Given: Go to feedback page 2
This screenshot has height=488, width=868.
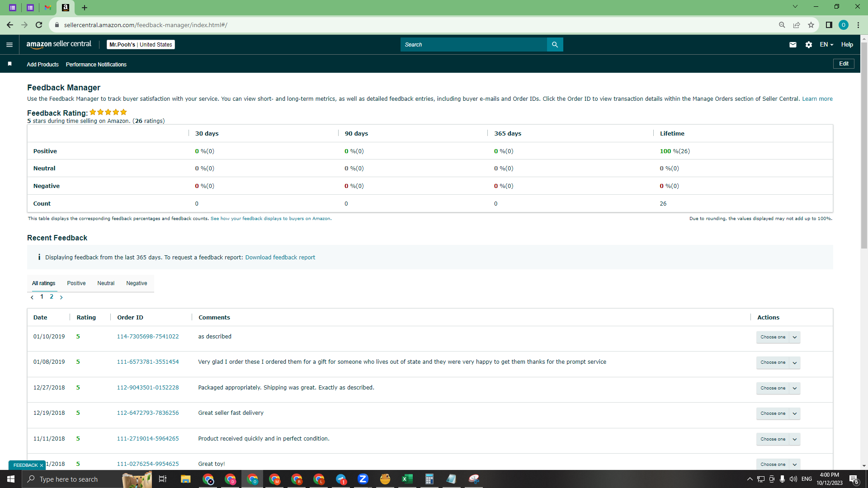Looking at the screenshot, I should point(52,297).
